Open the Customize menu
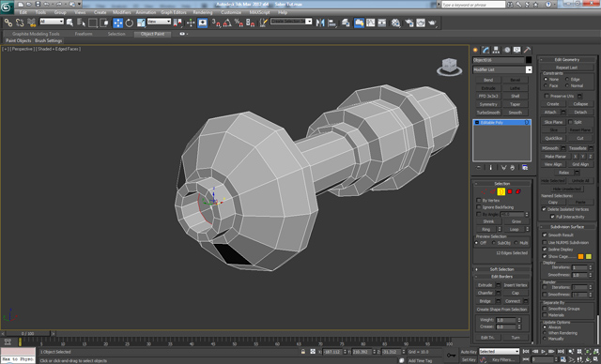This screenshot has width=601, height=364. tap(231, 12)
